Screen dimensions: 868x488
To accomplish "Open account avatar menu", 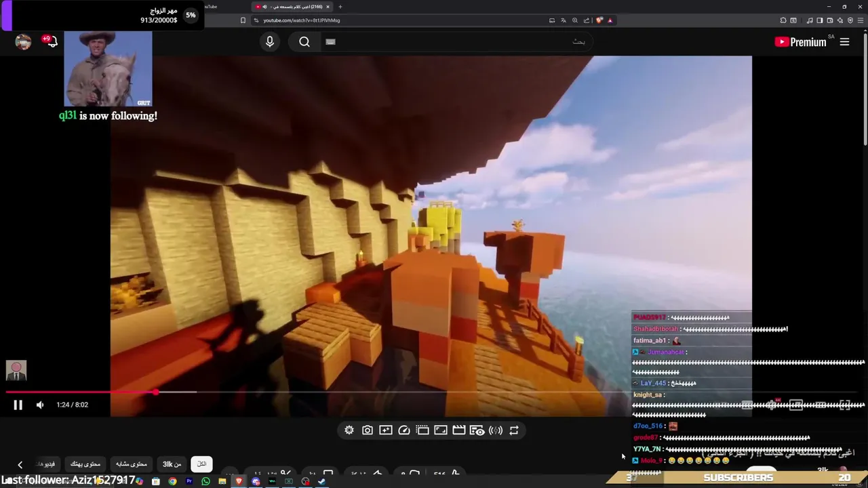I will tap(23, 42).
